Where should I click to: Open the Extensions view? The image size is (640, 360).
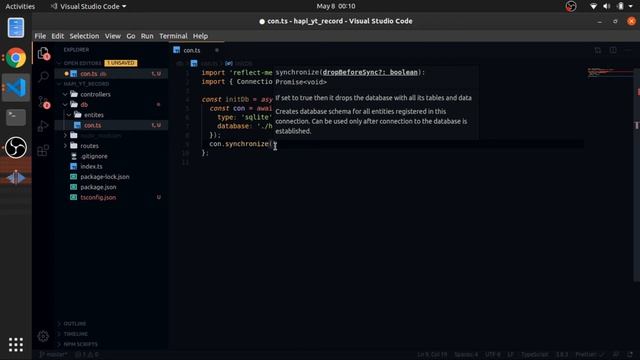tap(43, 150)
